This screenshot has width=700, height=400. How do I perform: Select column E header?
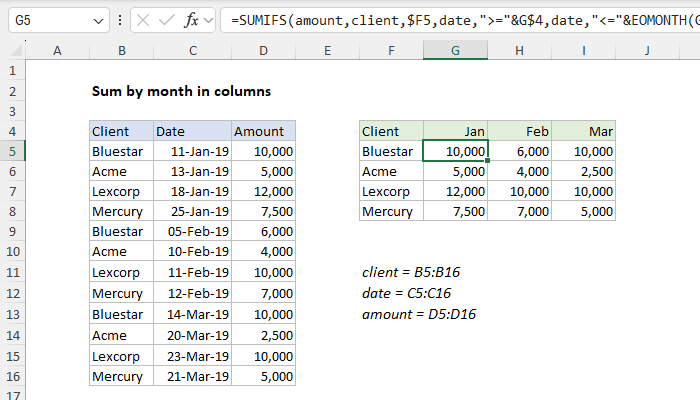point(327,50)
